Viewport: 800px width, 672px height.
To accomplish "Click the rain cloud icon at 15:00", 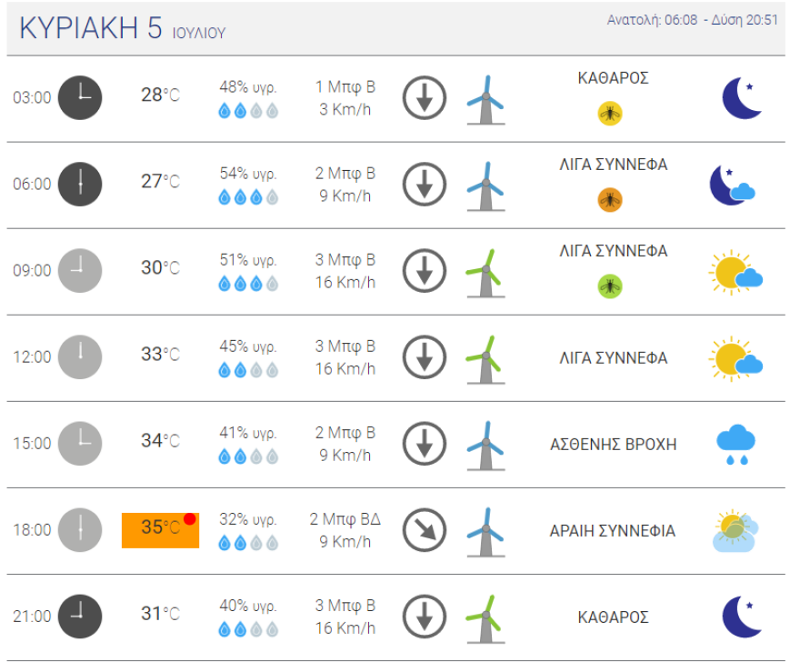I will point(735,445).
